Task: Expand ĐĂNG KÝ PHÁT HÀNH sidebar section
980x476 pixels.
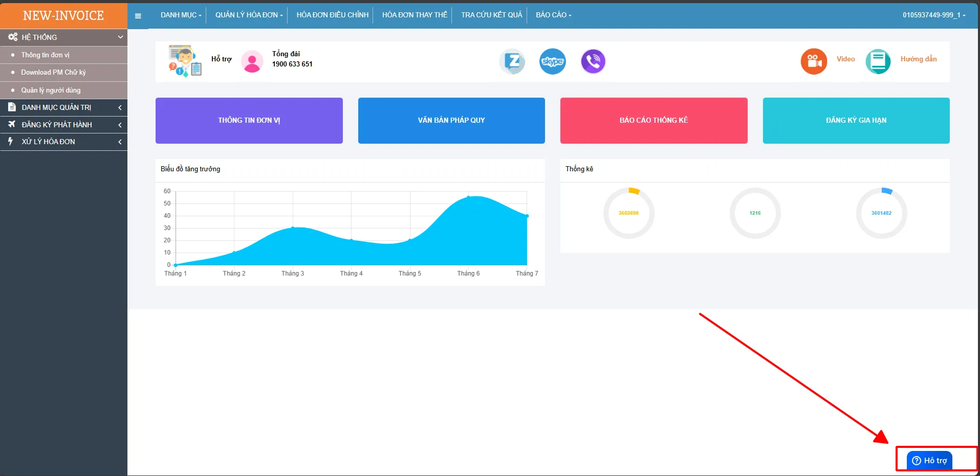Action: pyautogui.click(x=63, y=125)
